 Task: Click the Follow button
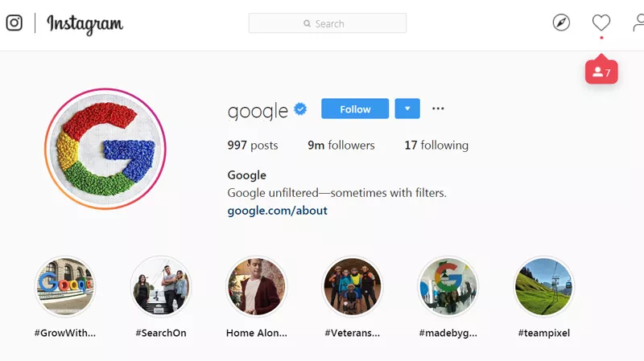(x=355, y=109)
